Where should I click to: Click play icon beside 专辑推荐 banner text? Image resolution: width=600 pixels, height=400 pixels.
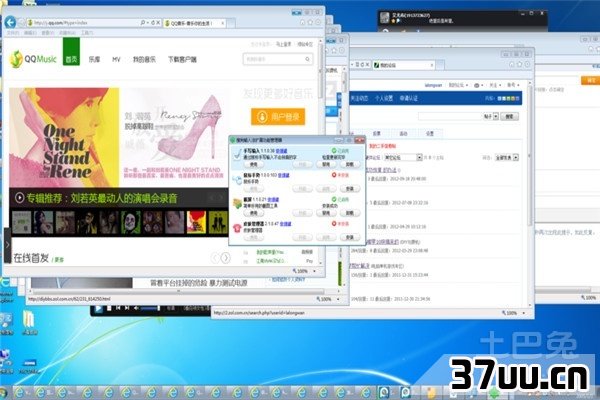pos(19,198)
